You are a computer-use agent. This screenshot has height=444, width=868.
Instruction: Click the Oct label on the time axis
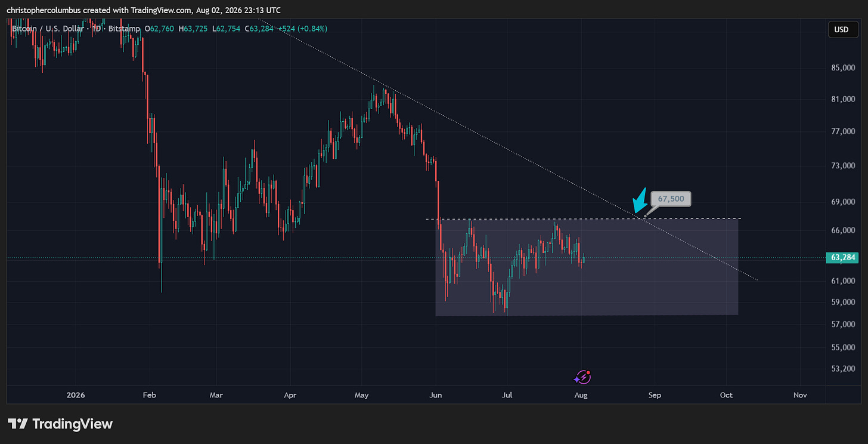pyautogui.click(x=726, y=395)
